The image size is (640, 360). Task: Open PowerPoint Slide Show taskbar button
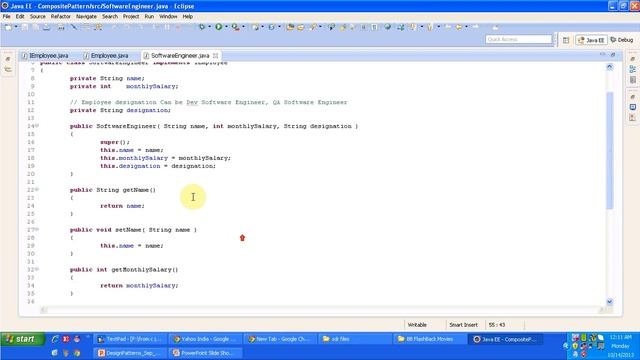click(x=205, y=353)
